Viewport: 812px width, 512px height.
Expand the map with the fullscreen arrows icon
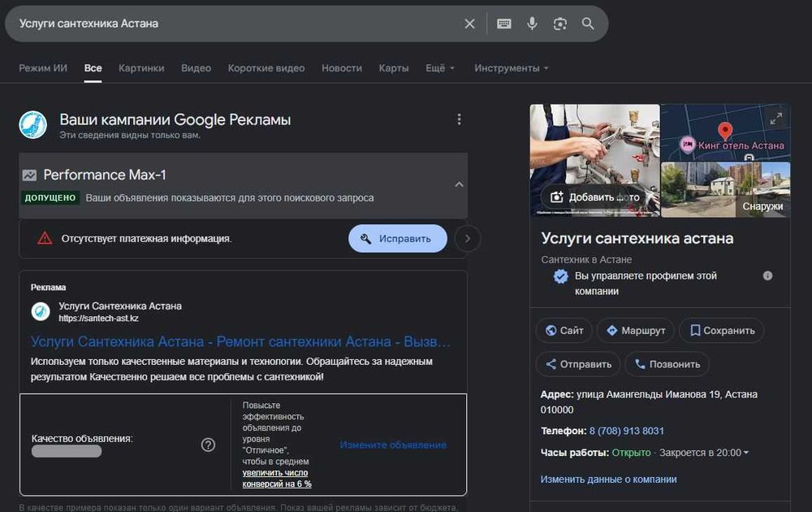(775, 119)
